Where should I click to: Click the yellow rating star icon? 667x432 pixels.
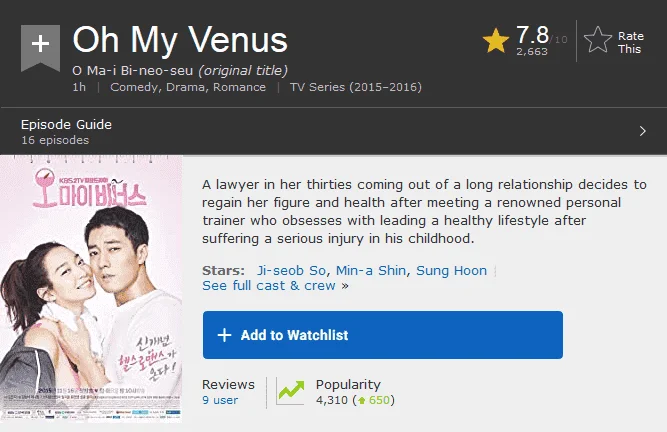click(x=496, y=40)
